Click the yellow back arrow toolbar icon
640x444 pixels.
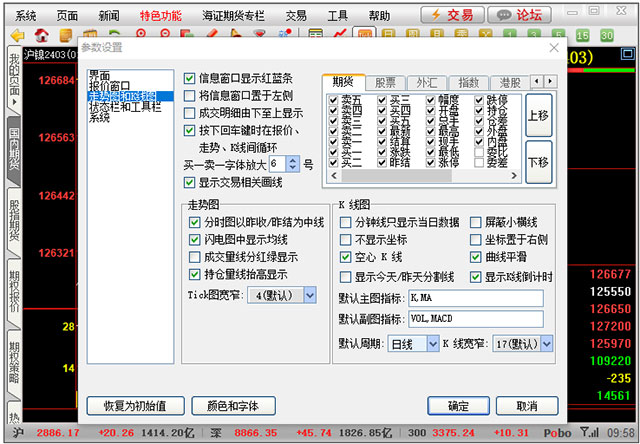pos(17,36)
